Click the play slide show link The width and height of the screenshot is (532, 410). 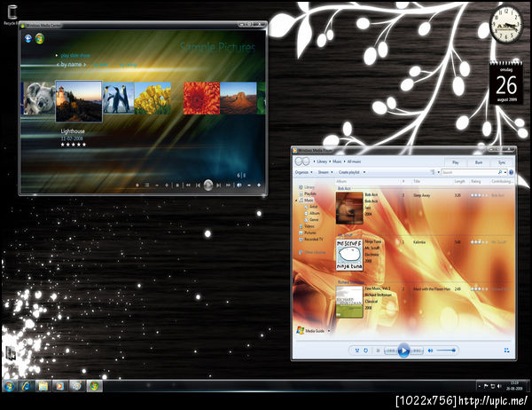[75, 55]
